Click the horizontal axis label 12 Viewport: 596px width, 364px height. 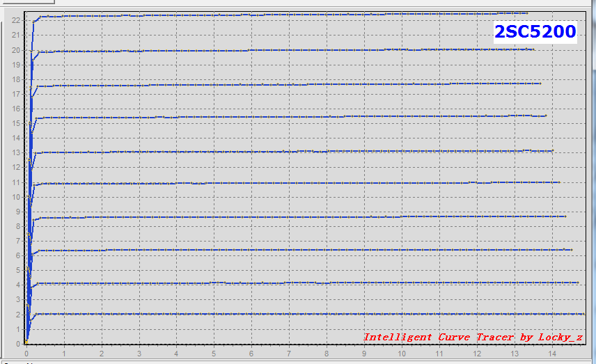point(477,354)
